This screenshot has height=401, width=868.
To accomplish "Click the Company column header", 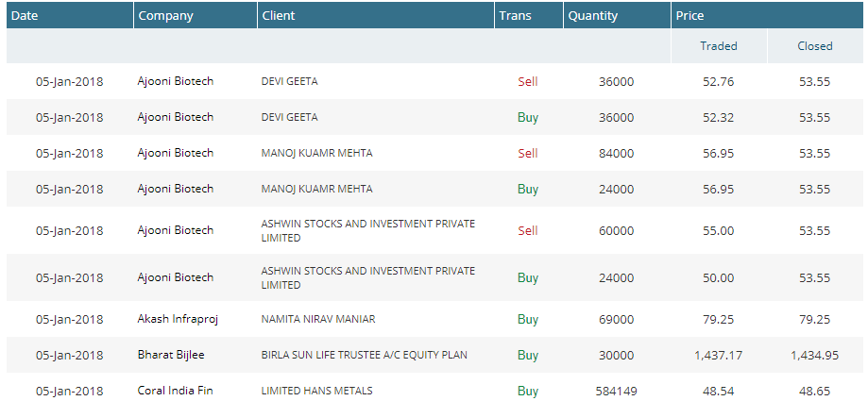I will pos(165,16).
